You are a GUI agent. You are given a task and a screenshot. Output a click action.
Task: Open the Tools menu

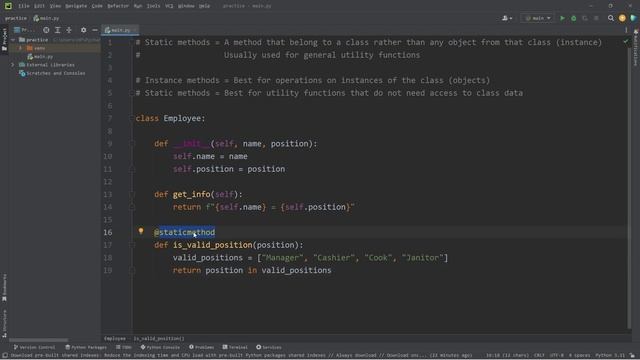[153, 6]
